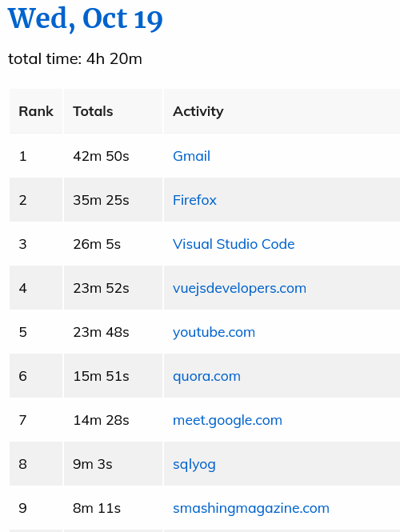The image size is (400, 532).
Task: Open the Gmail activity link
Action: coord(191,156)
